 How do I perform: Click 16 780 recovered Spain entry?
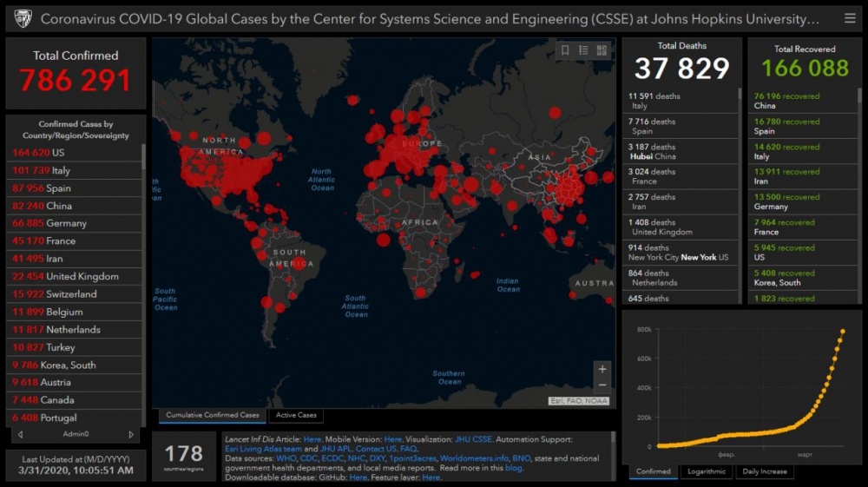(x=803, y=126)
